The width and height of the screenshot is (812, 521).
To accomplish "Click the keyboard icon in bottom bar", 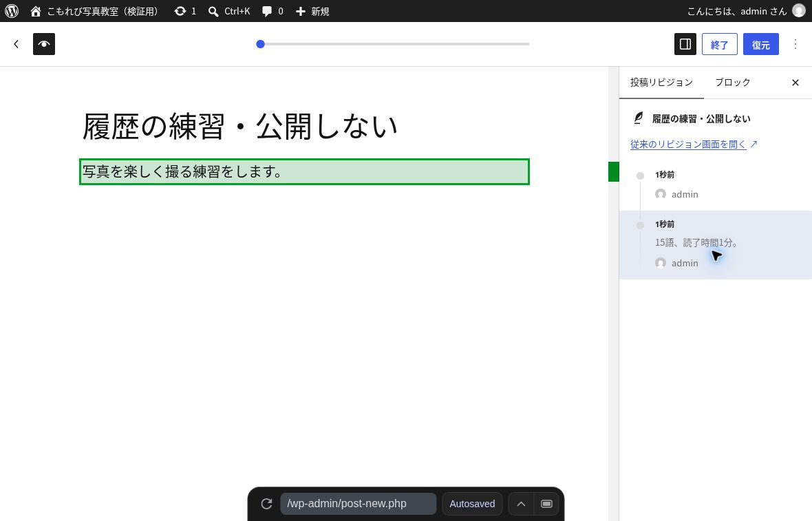I will (546, 504).
